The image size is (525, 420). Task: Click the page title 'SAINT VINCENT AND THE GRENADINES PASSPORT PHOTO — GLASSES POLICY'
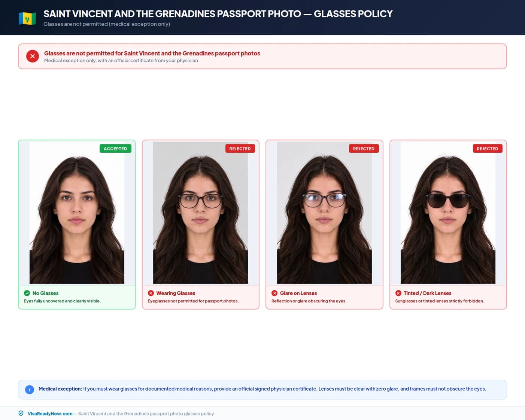218,14
